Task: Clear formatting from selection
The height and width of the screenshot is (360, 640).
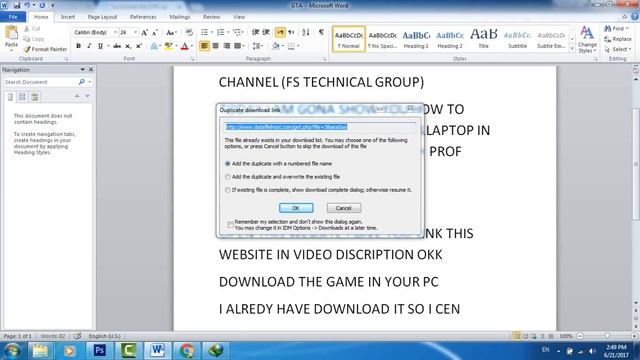Action: (189, 32)
